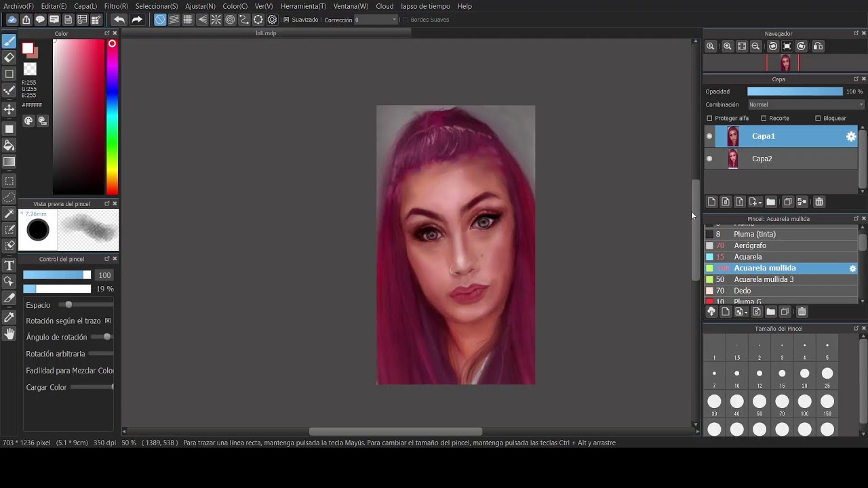
Task: Open the Filtro menu
Action: 116,6
